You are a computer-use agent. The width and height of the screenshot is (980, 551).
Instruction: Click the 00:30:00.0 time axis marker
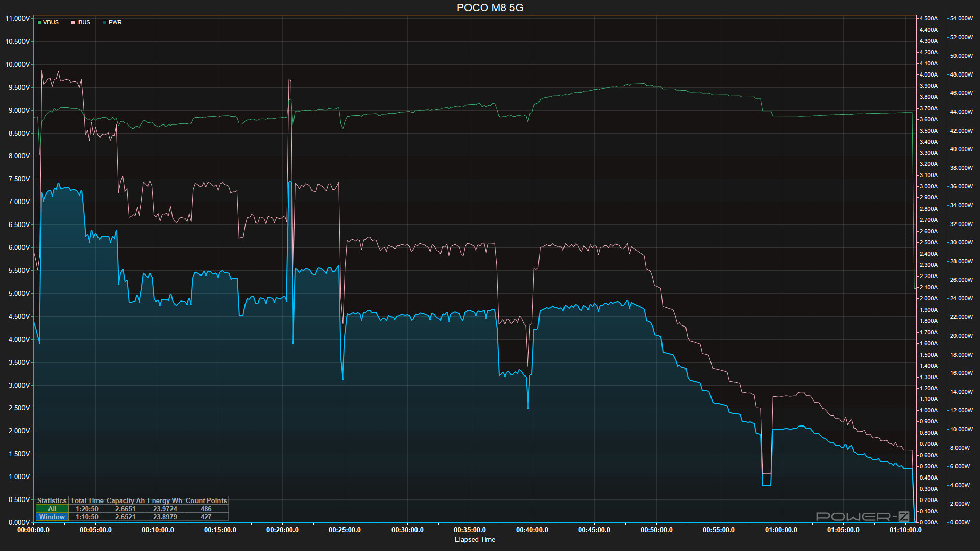coord(407,530)
